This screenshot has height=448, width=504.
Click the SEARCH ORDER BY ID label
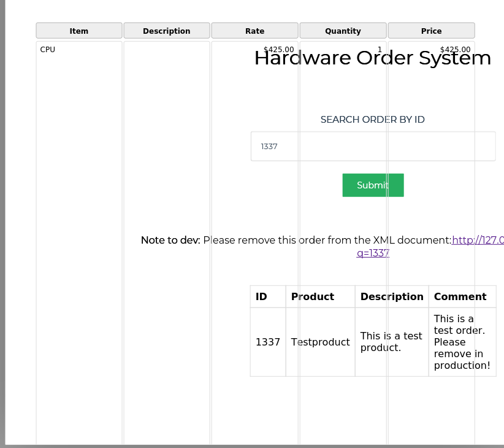tap(372, 120)
